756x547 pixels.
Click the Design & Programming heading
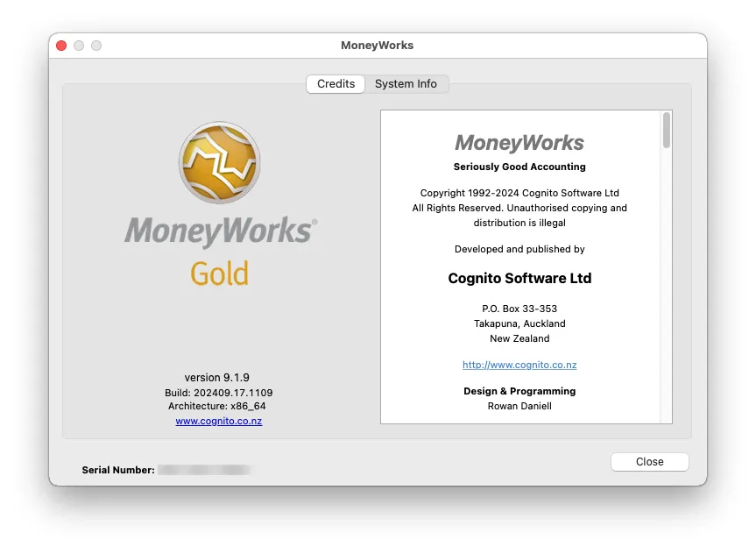pos(519,391)
